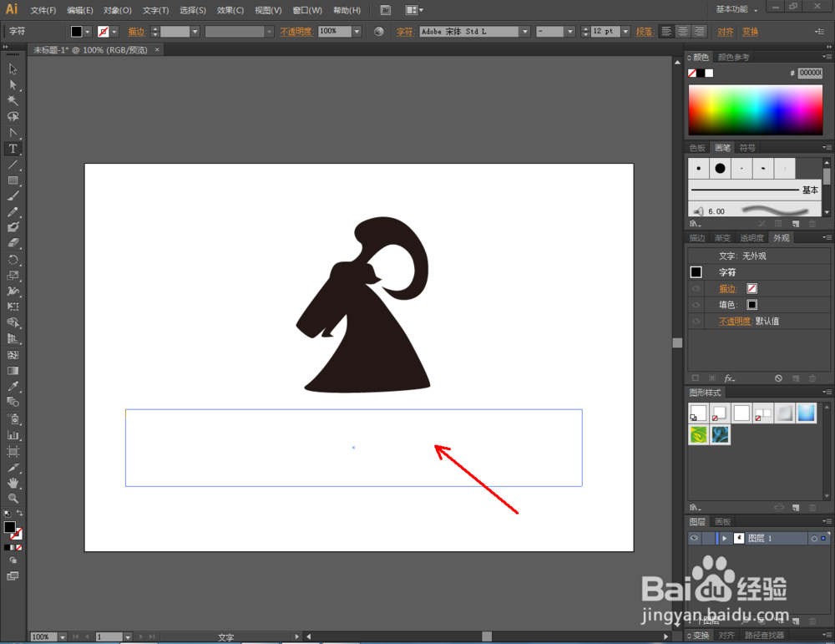Screen dimensions: 835x644
Task: Toggle visibility of 图层 1 layer
Action: [694, 538]
